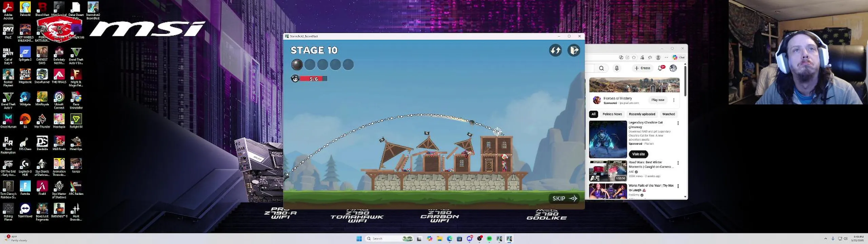
Task: Select the All filter chip on YouTube
Action: [593, 114]
